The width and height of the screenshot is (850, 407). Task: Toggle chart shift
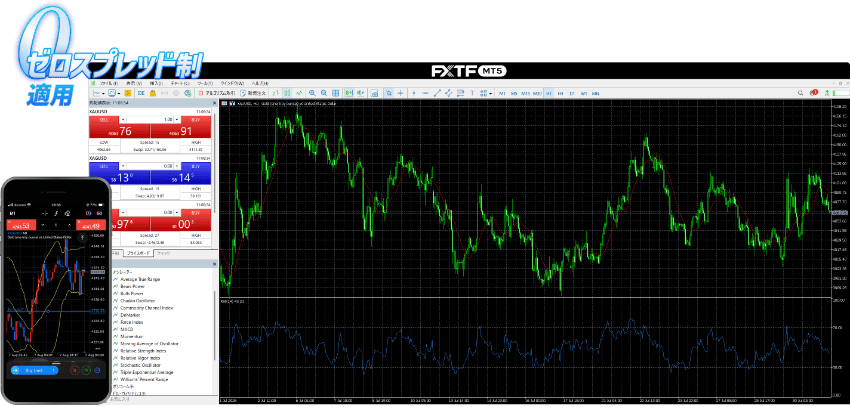(x=360, y=93)
